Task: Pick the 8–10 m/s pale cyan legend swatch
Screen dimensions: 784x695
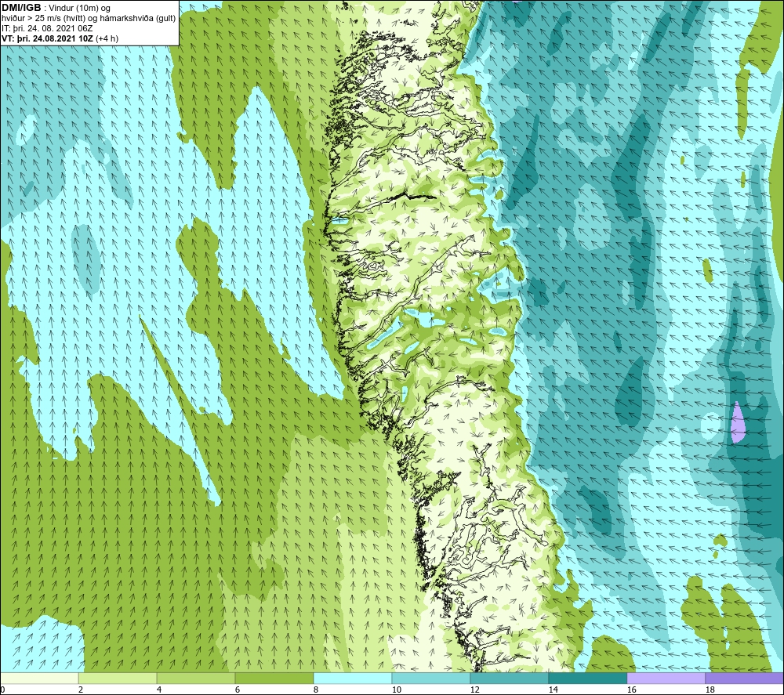Action: point(353,678)
